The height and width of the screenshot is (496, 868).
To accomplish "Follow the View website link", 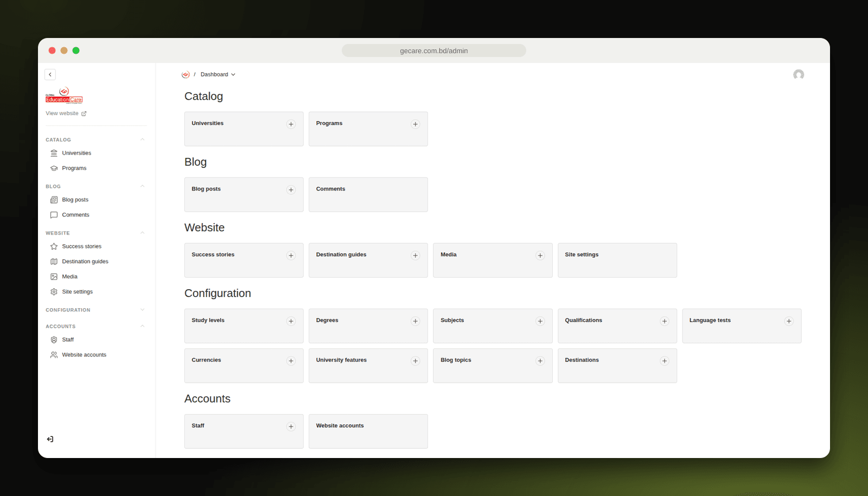I will (66, 113).
